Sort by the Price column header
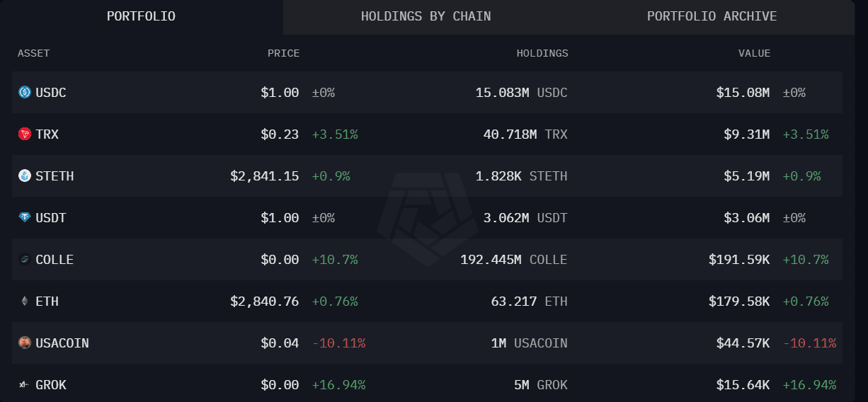 click(x=283, y=53)
